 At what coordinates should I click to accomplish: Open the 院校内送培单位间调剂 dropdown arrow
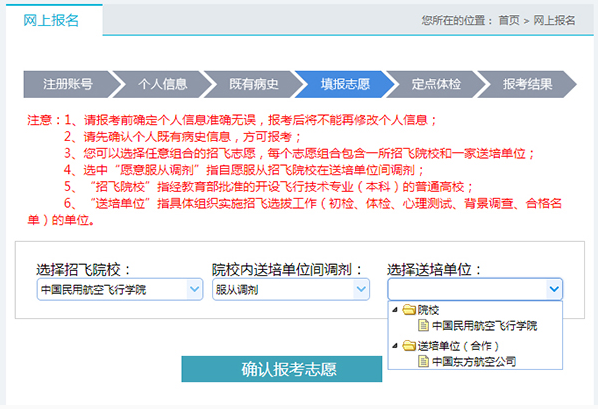[x=361, y=289]
